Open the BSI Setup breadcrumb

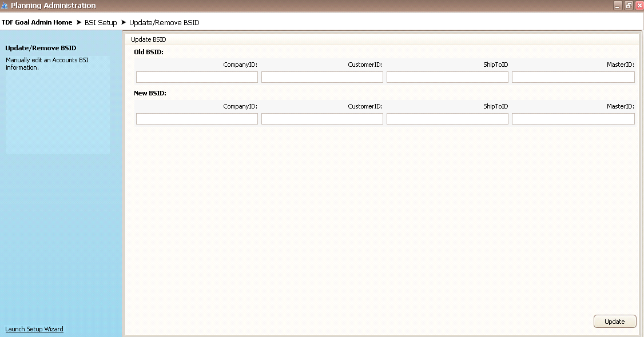(101, 23)
